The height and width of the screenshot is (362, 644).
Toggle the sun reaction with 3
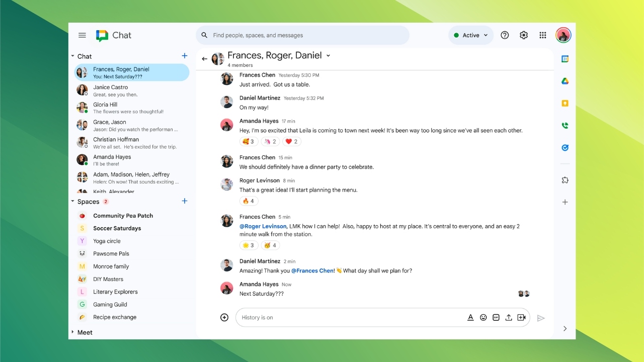[249, 245]
